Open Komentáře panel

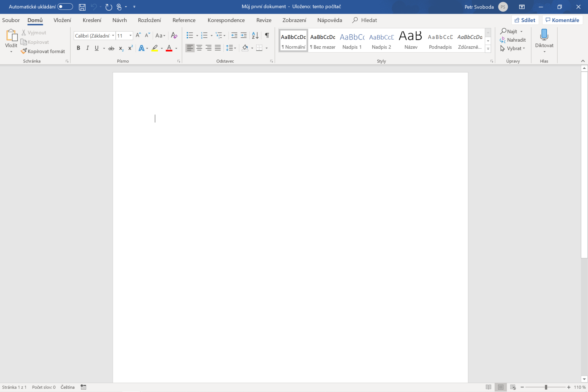coord(562,20)
